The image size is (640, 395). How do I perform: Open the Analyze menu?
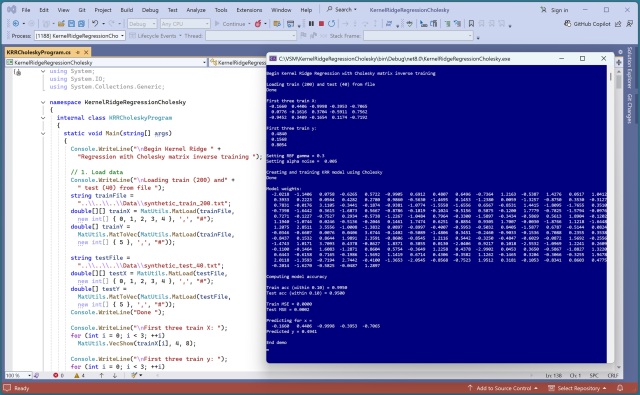pyautogui.click(x=196, y=10)
